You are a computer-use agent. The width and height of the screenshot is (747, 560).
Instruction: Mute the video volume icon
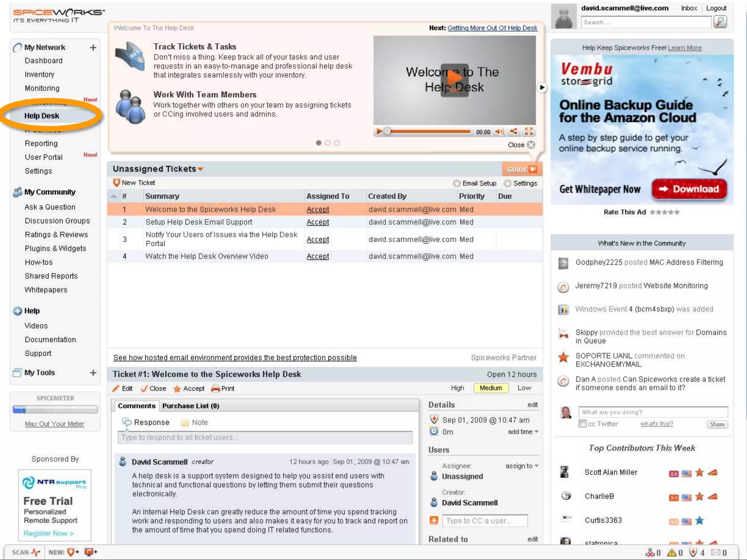[x=499, y=132]
